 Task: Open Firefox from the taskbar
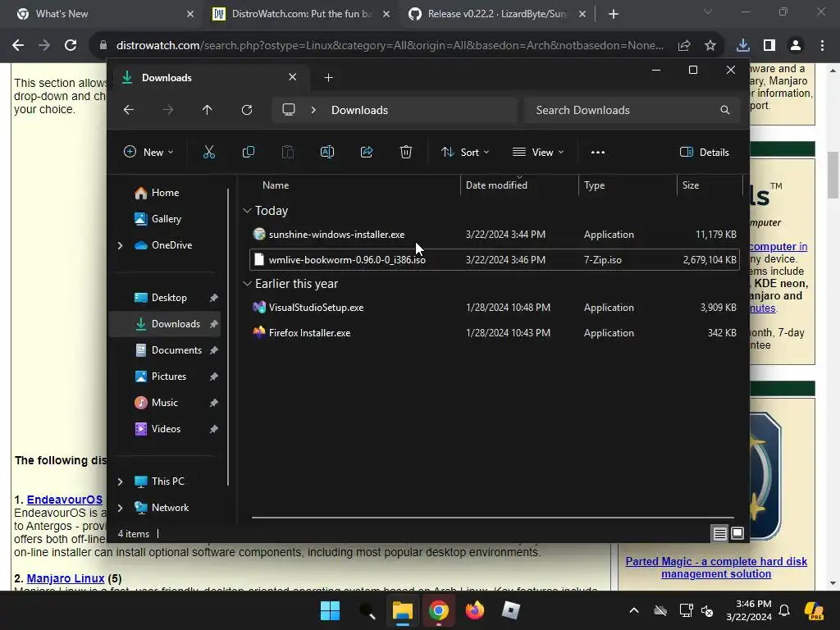coord(475,610)
